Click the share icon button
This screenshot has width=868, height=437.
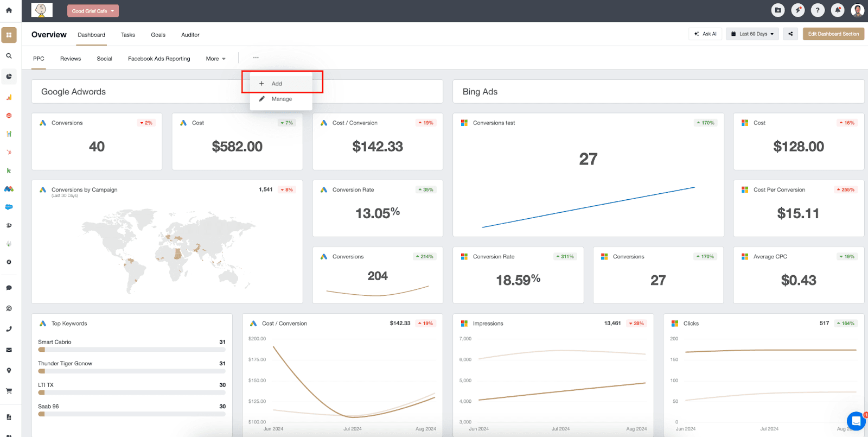pyautogui.click(x=790, y=34)
